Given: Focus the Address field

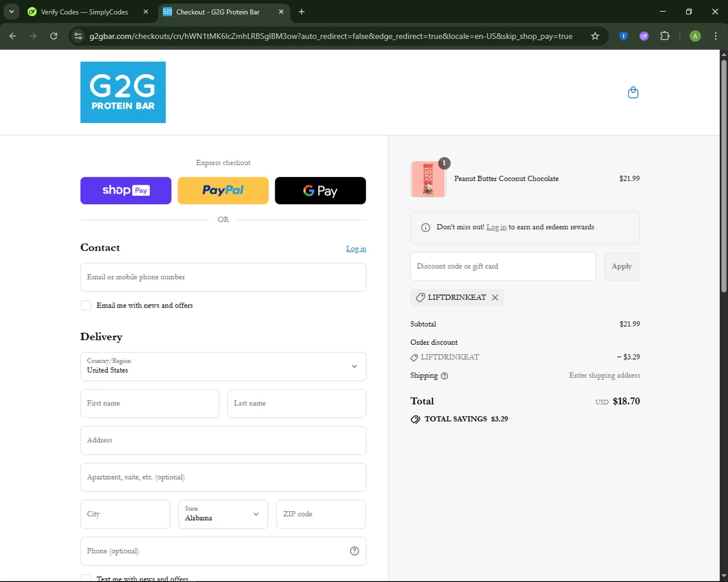Looking at the screenshot, I should coord(223,440).
